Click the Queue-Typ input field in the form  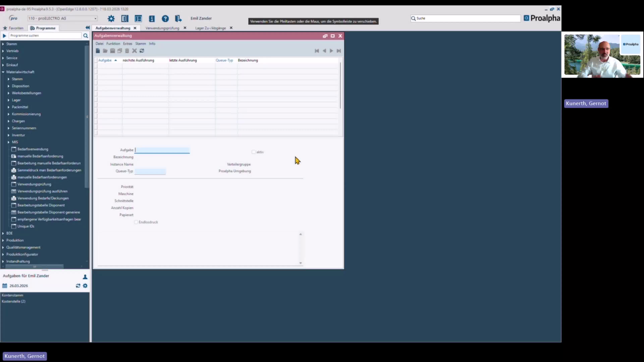150,171
